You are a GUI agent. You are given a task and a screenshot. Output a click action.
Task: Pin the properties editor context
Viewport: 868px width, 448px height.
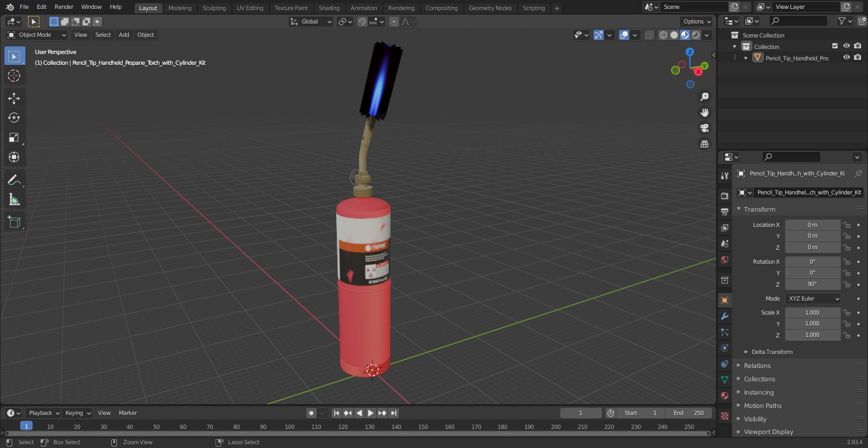pyautogui.click(x=858, y=173)
